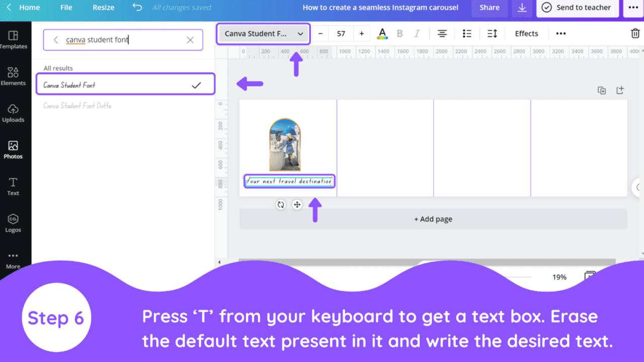Duplicate page using the copy icon
Image resolution: width=644 pixels, height=362 pixels.
601,90
